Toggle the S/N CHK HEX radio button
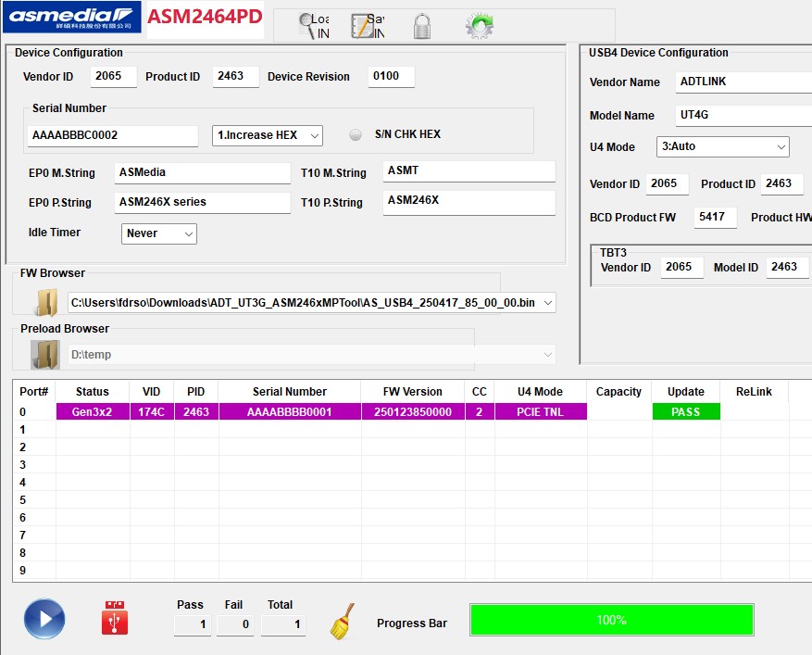Screen dimensions: 812x655 tap(356, 135)
